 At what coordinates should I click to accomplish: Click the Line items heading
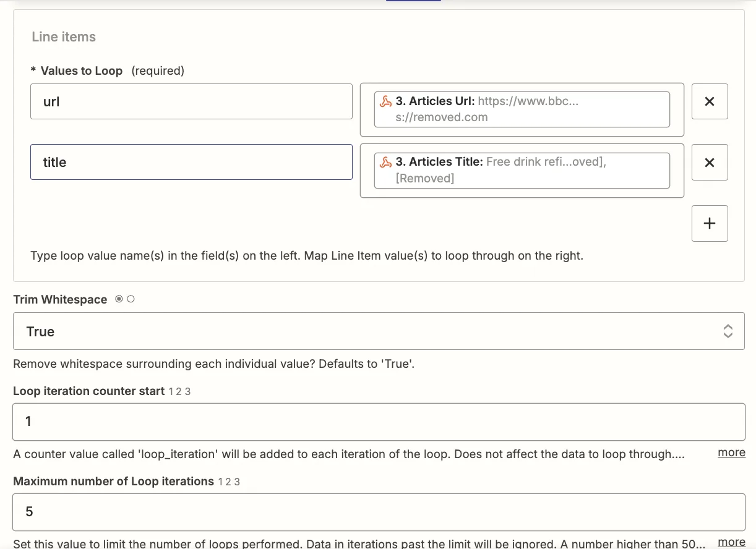(64, 37)
